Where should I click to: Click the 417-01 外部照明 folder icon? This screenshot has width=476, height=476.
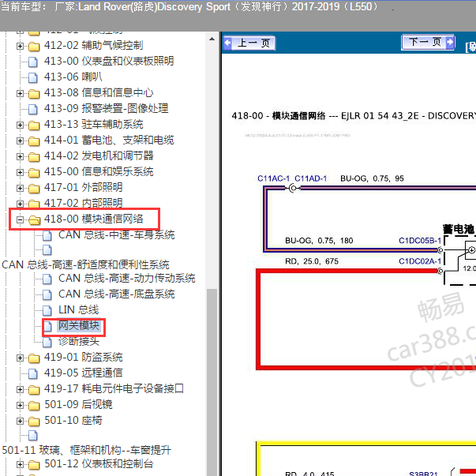pyautogui.click(x=34, y=189)
